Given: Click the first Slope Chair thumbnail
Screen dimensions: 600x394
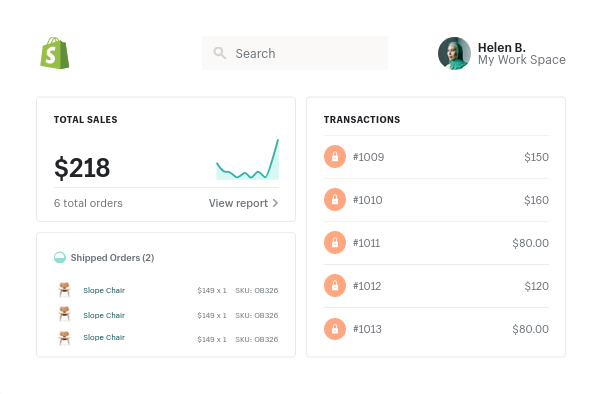Looking at the screenshot, I should click(64, 290).
